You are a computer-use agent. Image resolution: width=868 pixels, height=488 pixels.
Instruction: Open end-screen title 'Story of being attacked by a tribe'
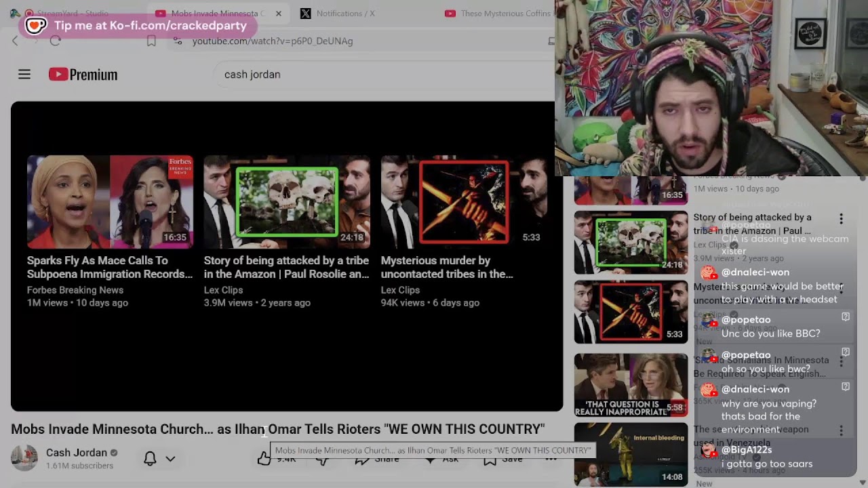pyautogui.click(x=287, y=267)
